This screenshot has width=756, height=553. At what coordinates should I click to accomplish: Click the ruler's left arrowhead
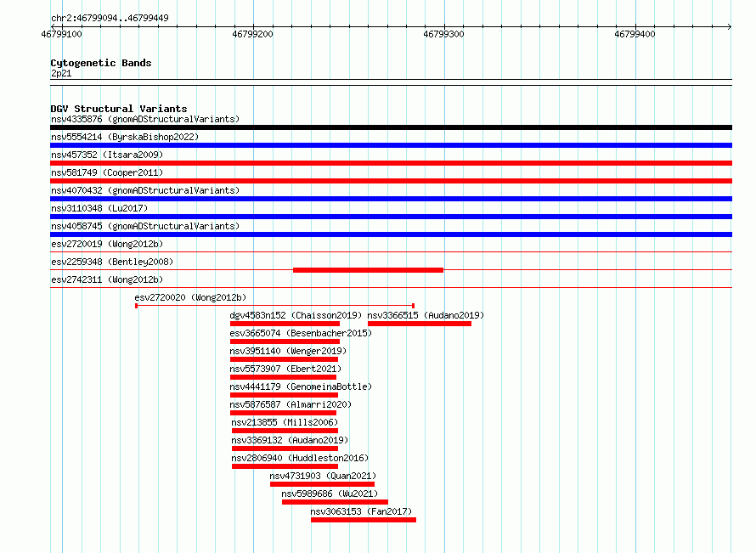53,26
